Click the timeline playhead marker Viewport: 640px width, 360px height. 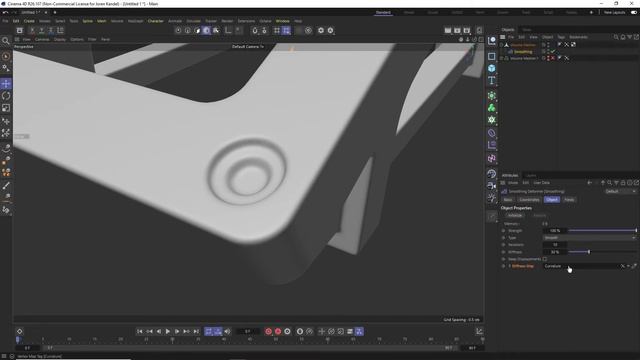coord(18,339)
